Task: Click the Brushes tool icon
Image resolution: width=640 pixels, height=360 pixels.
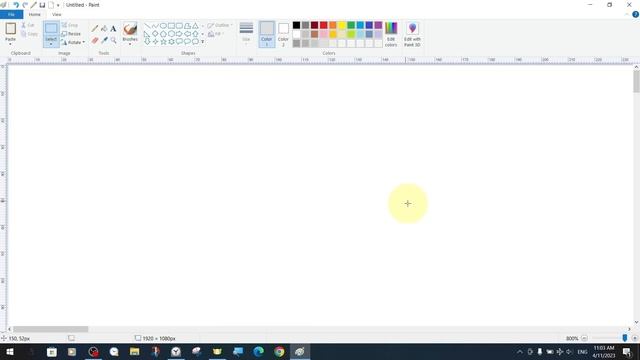Action: pyautogui.click(x=130, y=29)
